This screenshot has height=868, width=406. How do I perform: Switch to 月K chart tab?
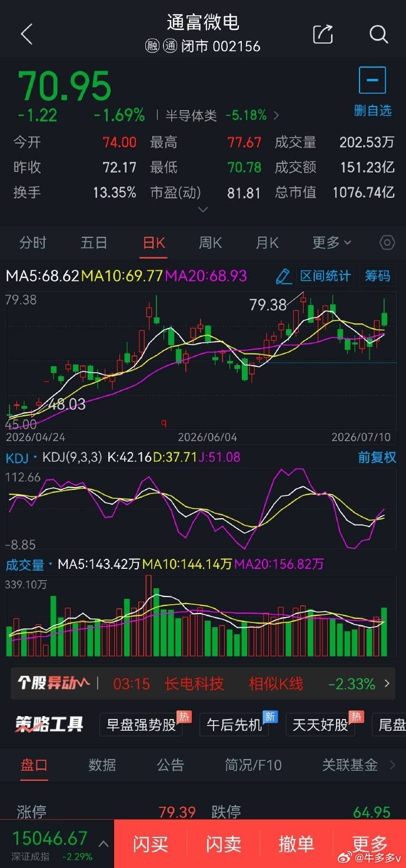click(x=267, y=243)
